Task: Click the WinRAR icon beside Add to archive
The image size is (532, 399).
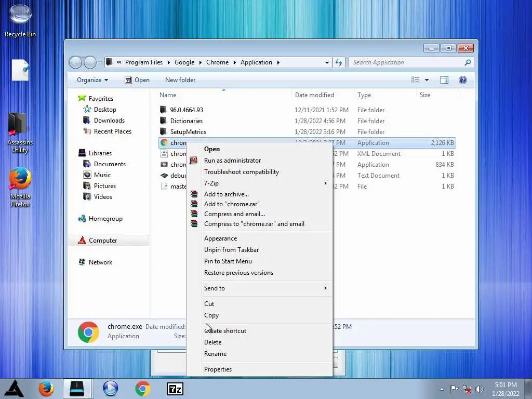Action: [x=194, y=194]
